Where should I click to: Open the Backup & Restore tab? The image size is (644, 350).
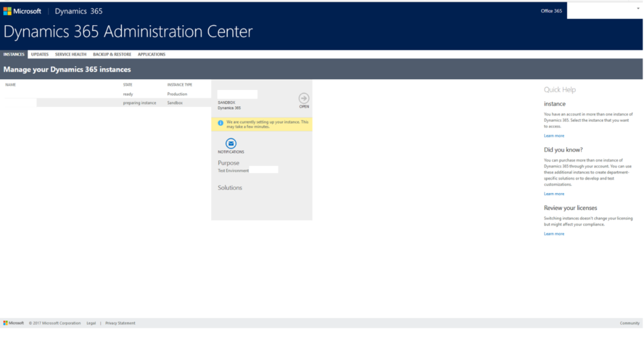[112, 55]
